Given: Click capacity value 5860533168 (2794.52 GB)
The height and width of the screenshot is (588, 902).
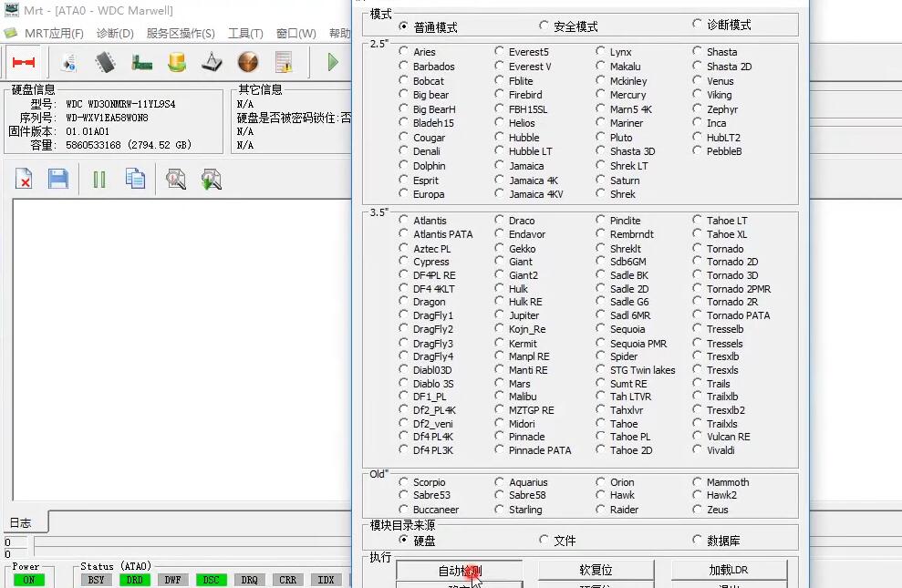Looking at the screenshot, I should click(129, 145).
